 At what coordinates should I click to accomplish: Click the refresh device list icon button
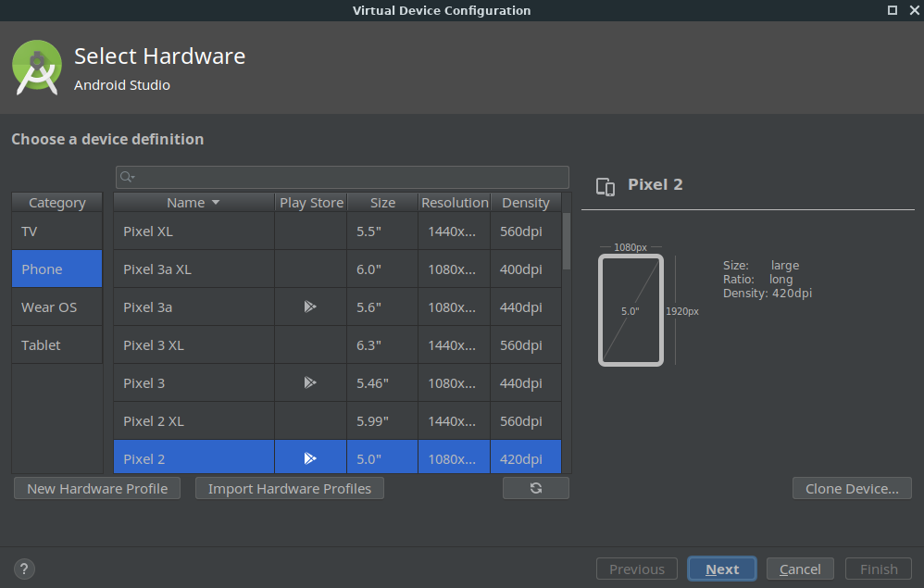(x=535, y=488)
